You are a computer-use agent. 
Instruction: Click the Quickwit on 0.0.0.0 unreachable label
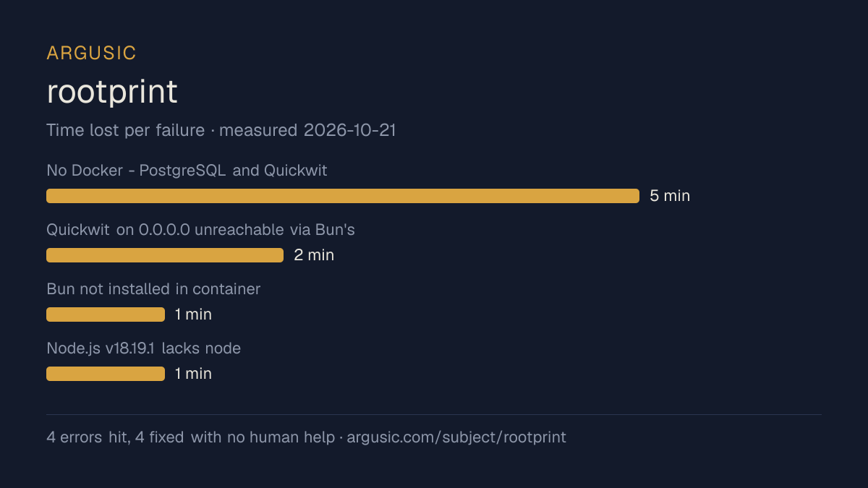coord(200,230)
